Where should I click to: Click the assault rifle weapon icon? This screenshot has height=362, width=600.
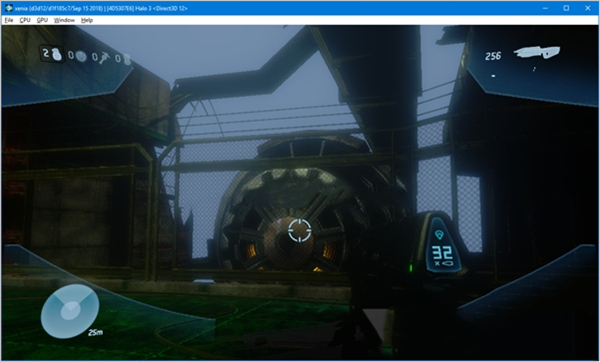point(536,52)
